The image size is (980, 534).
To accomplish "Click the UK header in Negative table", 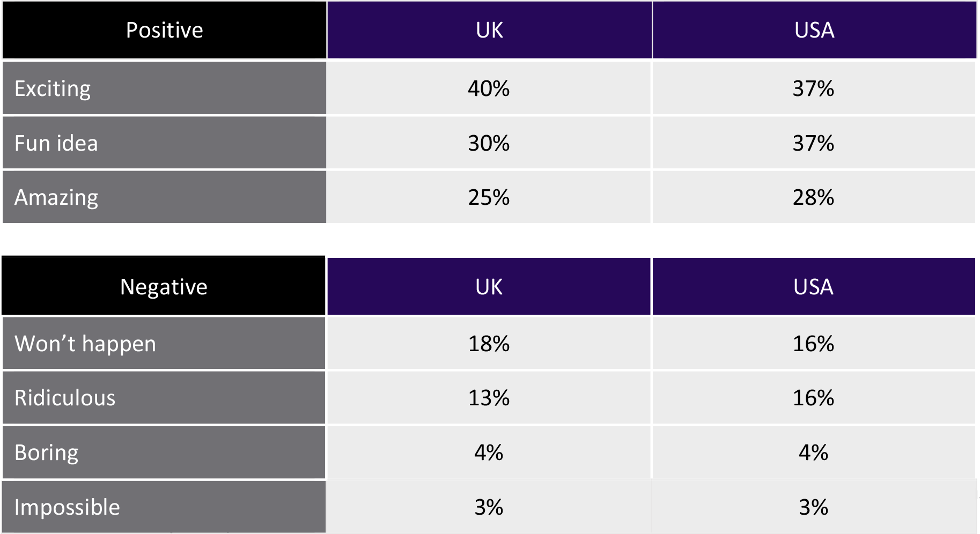I will [489, 287].
